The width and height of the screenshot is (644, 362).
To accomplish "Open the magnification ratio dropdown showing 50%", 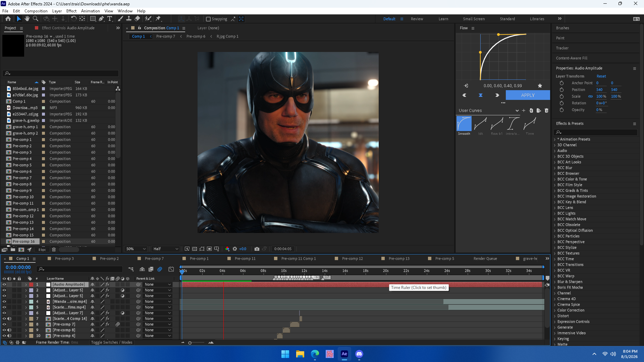I will coord(136,249).
